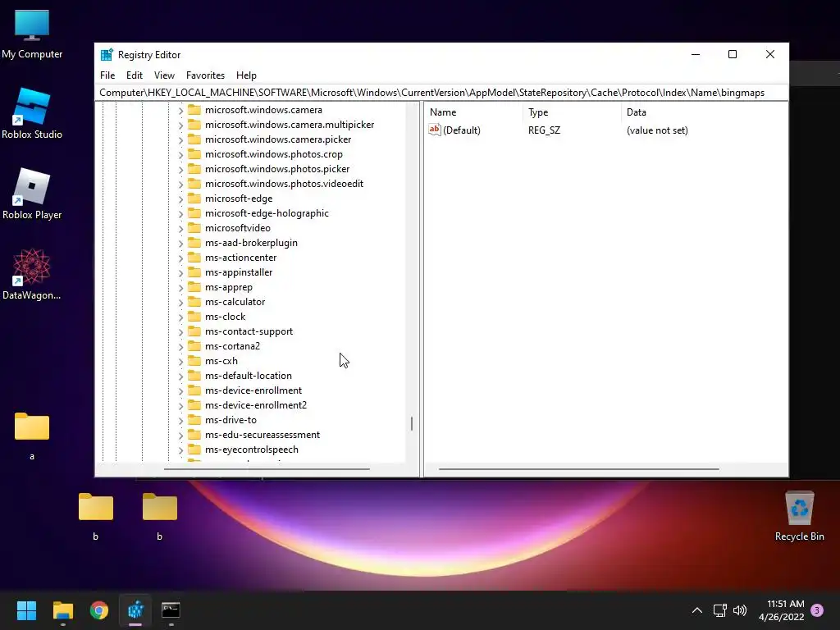Open the Windows Start menu
This screenshot has height=630, width=840.
[26, 610]
